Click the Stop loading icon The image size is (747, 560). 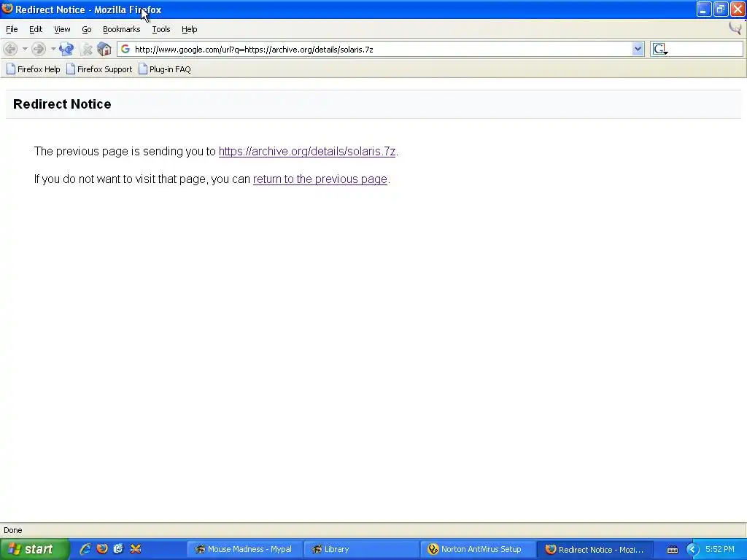coord(86,49)
